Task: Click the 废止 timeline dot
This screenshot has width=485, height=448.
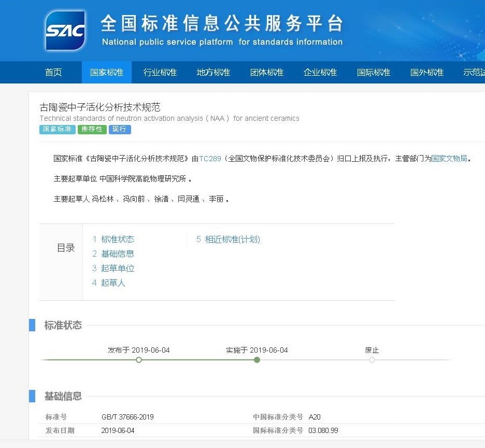Action: (x=372, y=359)
